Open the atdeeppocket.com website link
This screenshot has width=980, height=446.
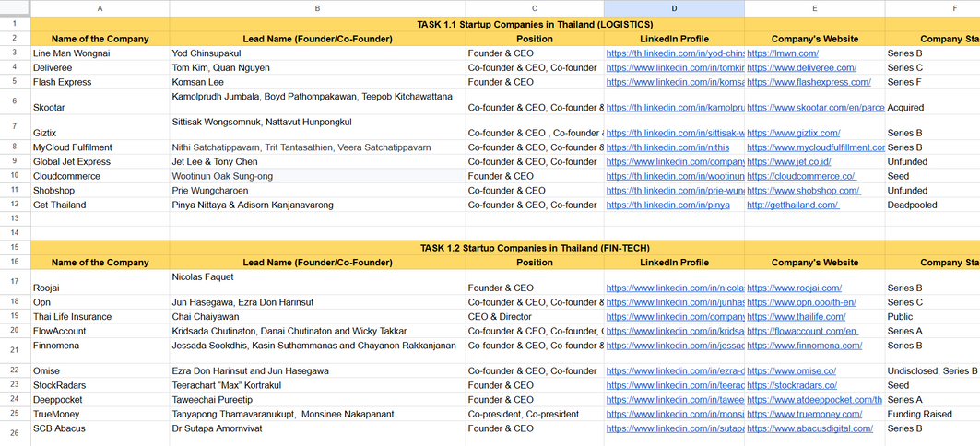point(814,400)
